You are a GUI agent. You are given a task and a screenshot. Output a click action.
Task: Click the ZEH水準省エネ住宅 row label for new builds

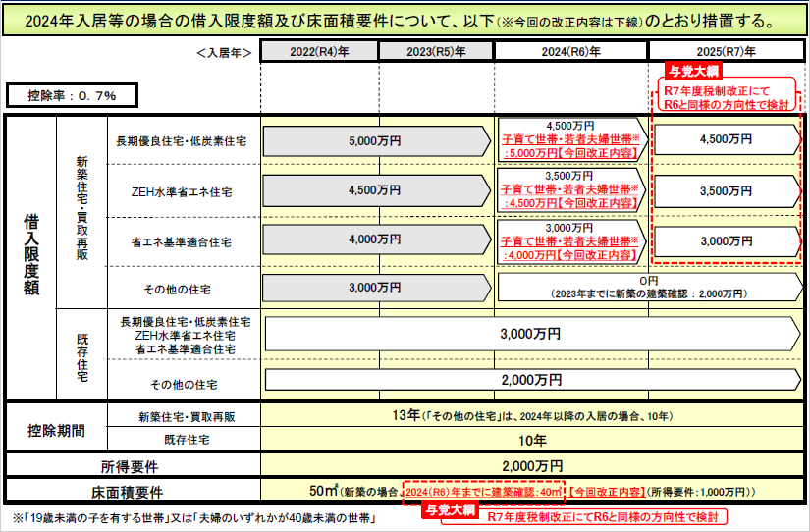click(x=182, y=192)
